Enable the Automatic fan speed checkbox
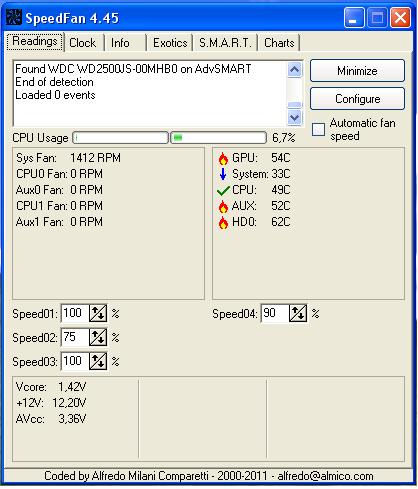418x489 pixels. coord(318,129)
